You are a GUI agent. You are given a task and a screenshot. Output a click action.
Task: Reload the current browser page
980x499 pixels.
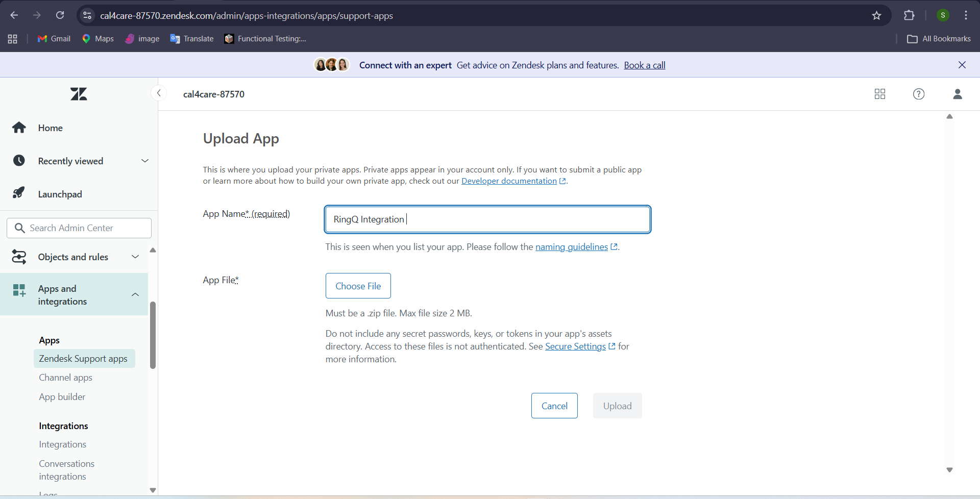point(60,15)
